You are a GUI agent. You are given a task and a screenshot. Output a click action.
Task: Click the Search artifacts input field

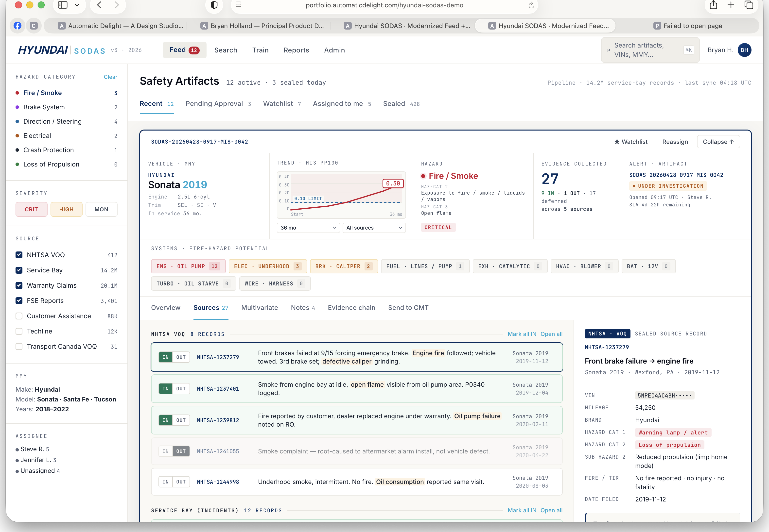point(650,50)
